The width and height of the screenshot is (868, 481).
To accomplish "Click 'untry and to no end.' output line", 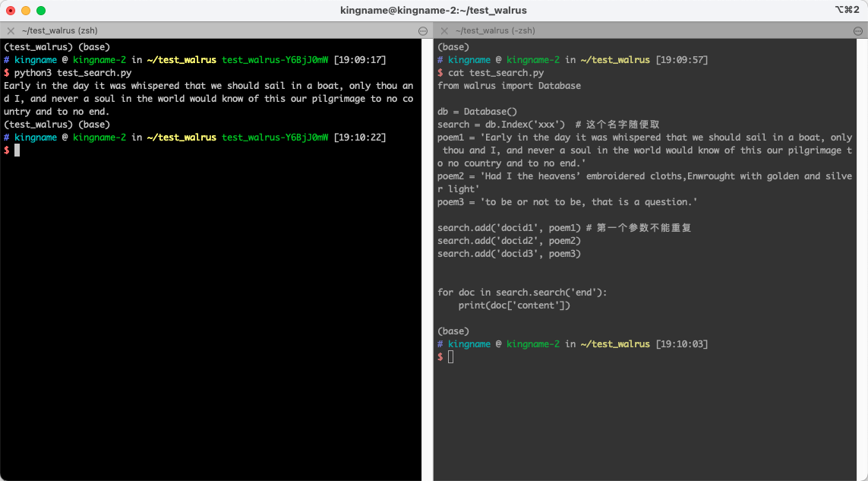I will click(x=56, y=112).
